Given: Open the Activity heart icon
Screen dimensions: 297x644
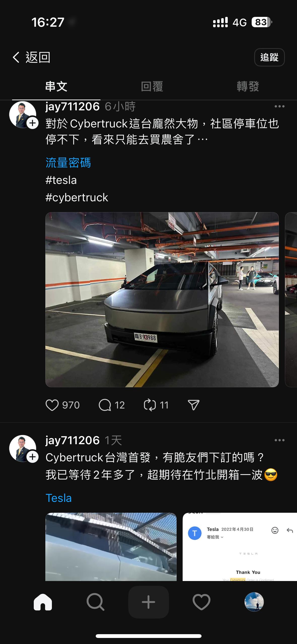Looking at the screenshot, I should [x=202, y=602].
